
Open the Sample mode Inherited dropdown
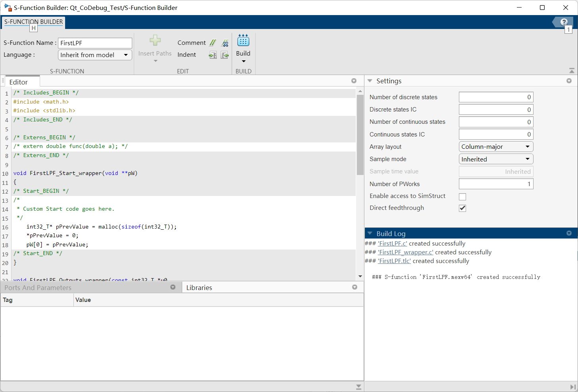point(496,159)
